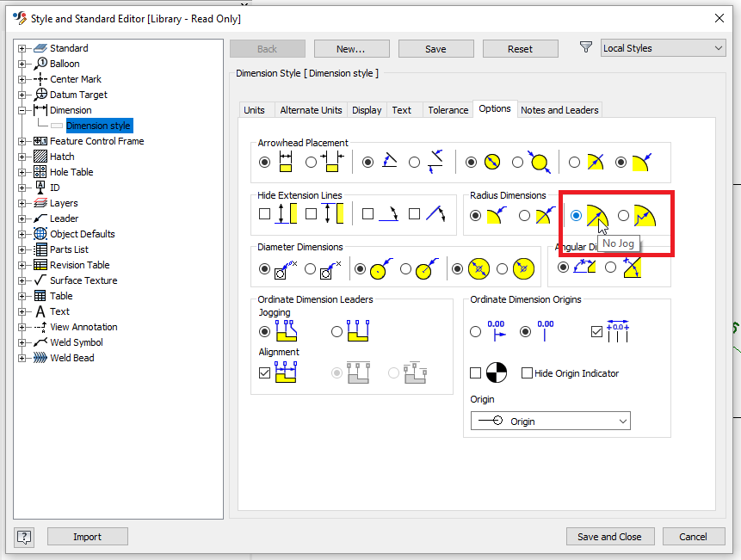Viewport: 741px width, 560px height.
Task: Check the Hide Origin Indicator checkbox
Action: tap(528, 372)
